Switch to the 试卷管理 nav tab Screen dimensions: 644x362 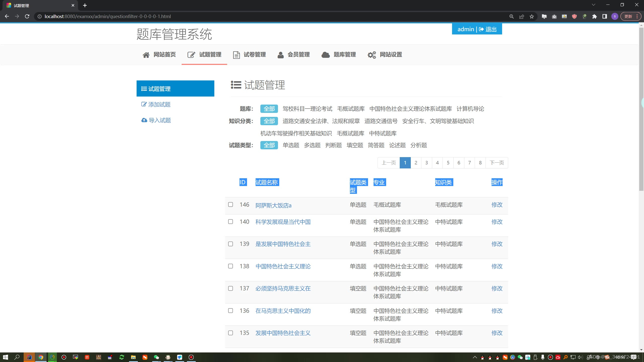tap(254, 55)
